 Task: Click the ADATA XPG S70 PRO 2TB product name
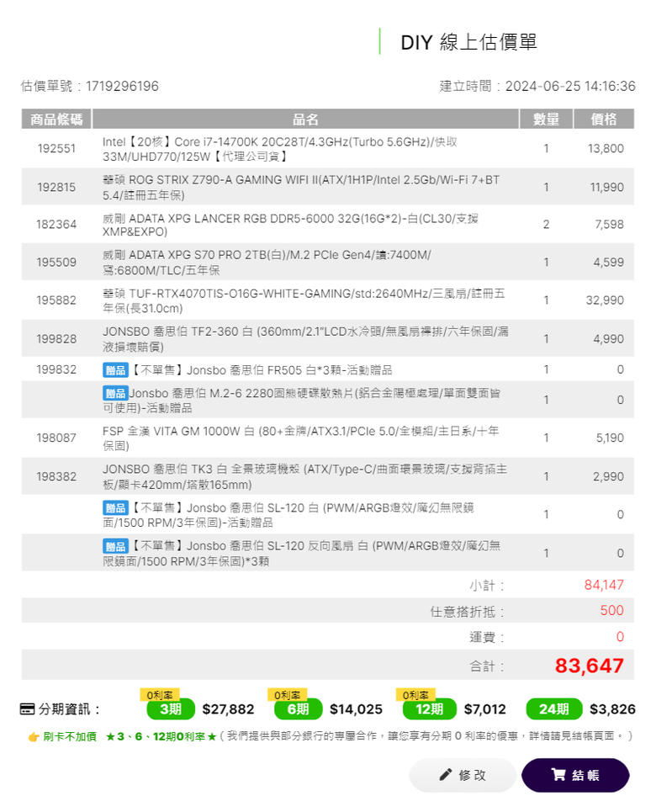[x=267, y=262]
